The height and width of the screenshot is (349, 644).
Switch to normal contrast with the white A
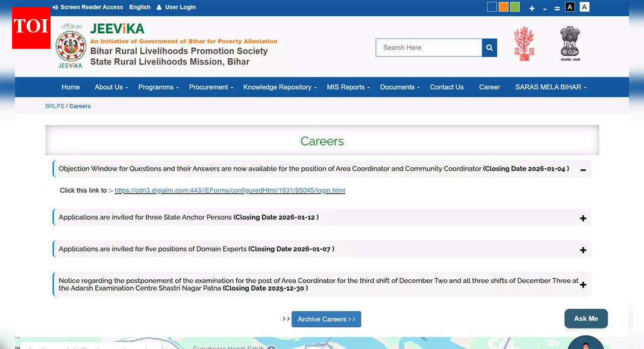tap(584, 7)
